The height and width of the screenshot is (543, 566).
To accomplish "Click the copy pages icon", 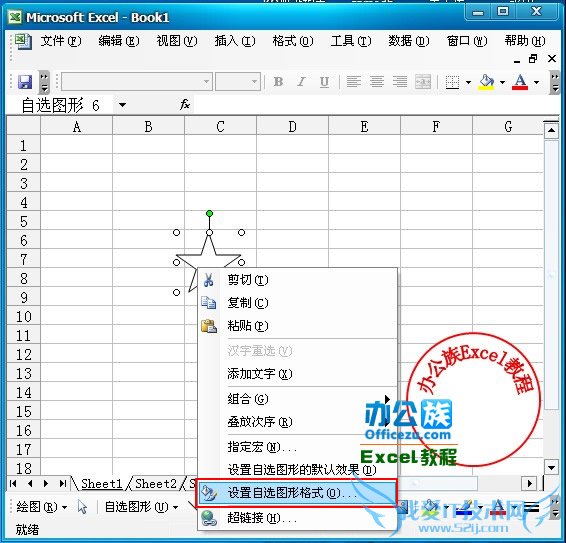I will point(209,303).
